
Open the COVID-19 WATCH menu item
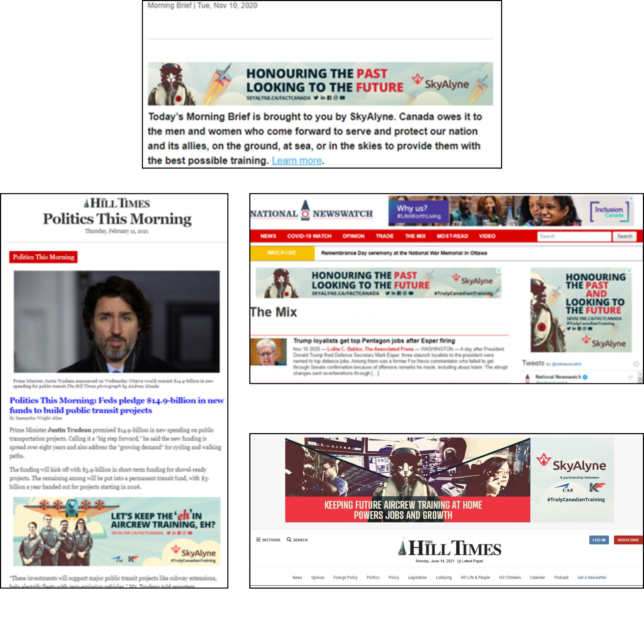[x=309, y=236]
